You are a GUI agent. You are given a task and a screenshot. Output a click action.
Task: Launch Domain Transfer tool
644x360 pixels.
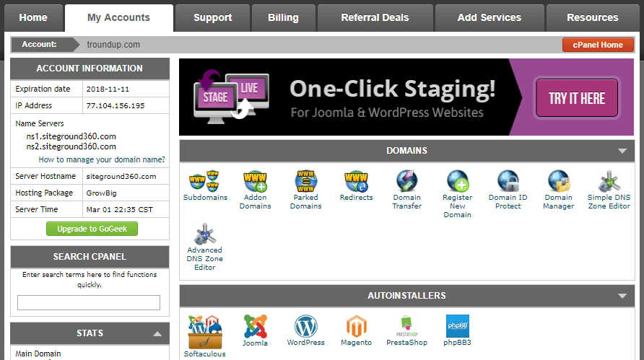pyautogui.click(x=406, y=180)
